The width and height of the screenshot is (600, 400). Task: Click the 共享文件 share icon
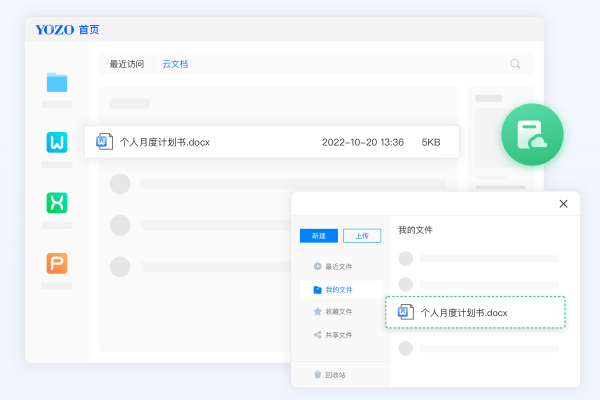tap(318, 335)
